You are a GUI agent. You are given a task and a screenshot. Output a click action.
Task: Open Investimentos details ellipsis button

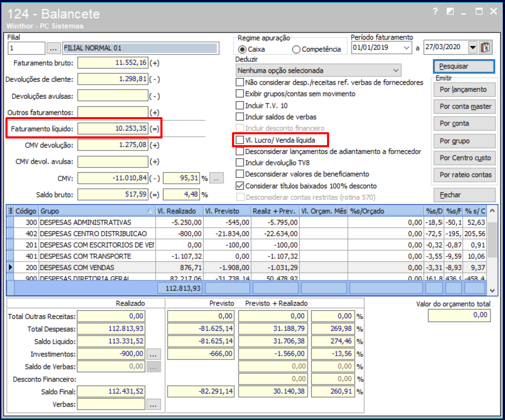[x=154, y=354]
